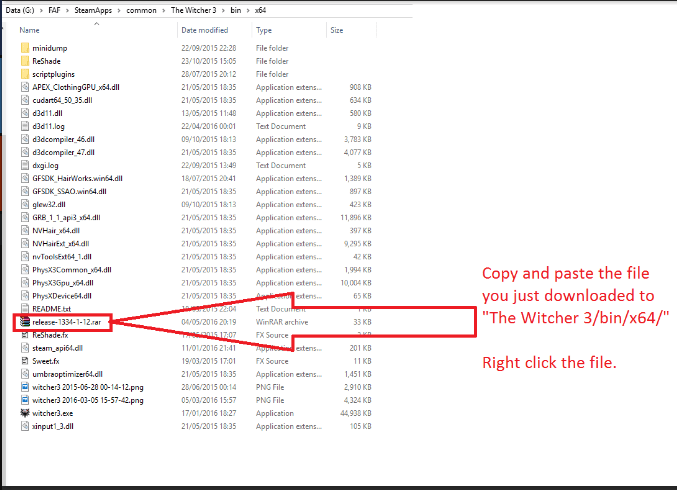Expand chevron after SteamApps breadcrumb
This screenshot has height=490, width=677.
(x=119, y=10)
